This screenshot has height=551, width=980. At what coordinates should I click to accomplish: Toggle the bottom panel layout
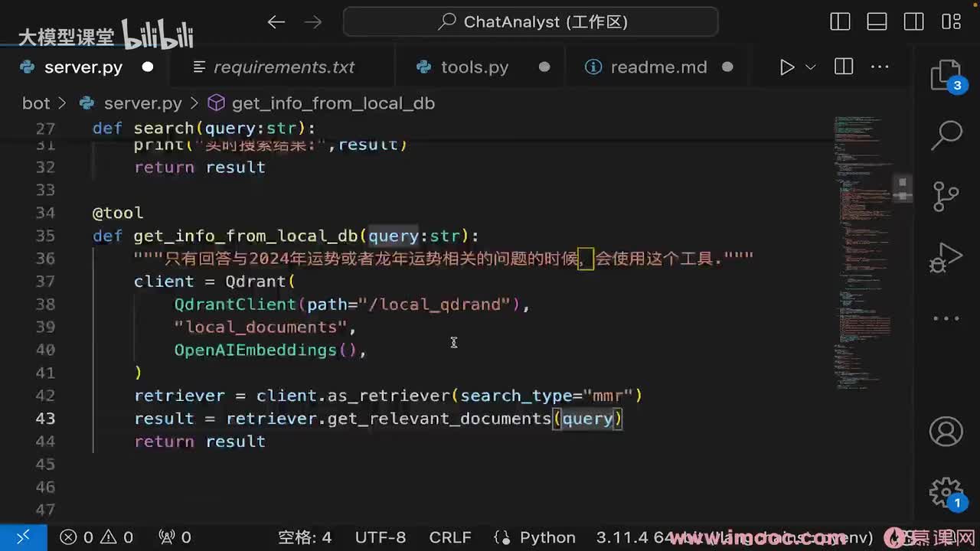point(877,21)
